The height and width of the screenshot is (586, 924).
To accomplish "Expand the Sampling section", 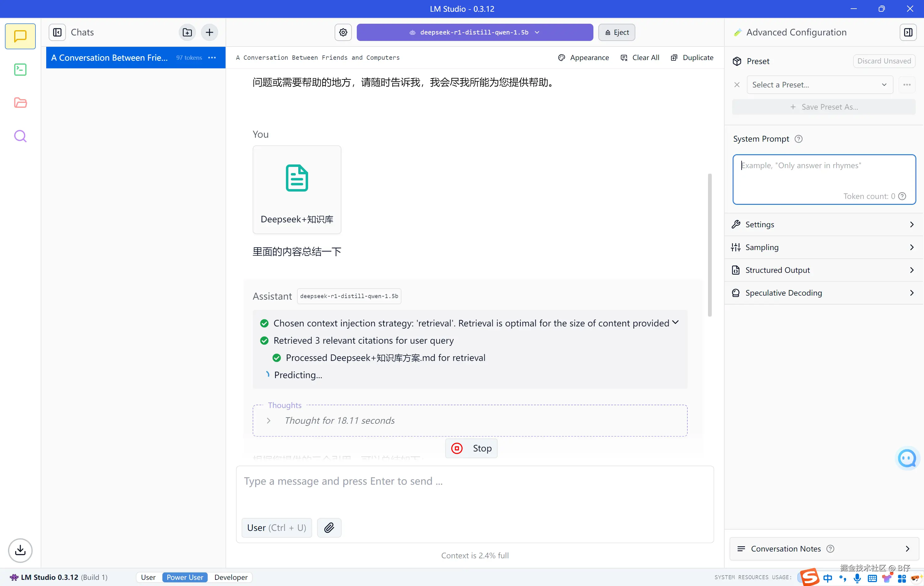I will (x=824, y=247).
